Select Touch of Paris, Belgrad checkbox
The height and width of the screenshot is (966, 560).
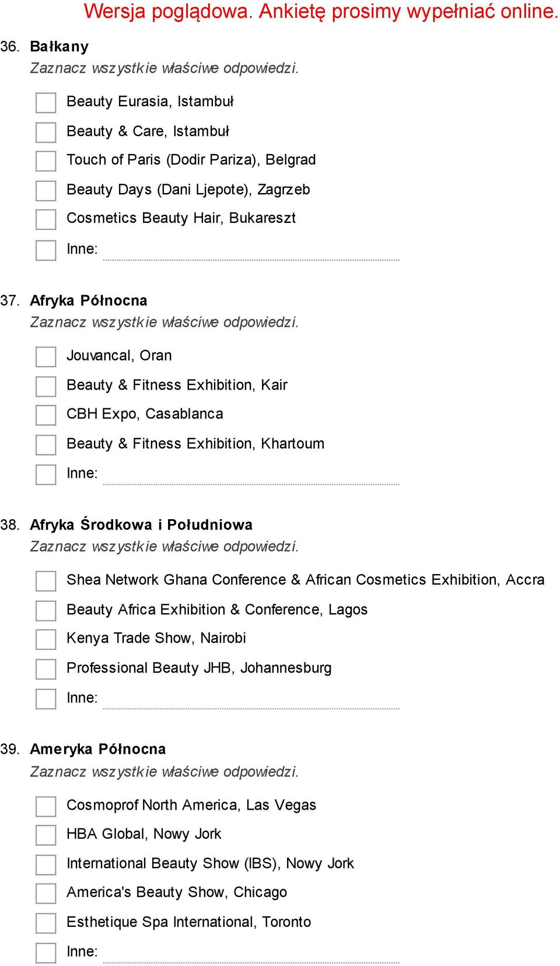45,161
